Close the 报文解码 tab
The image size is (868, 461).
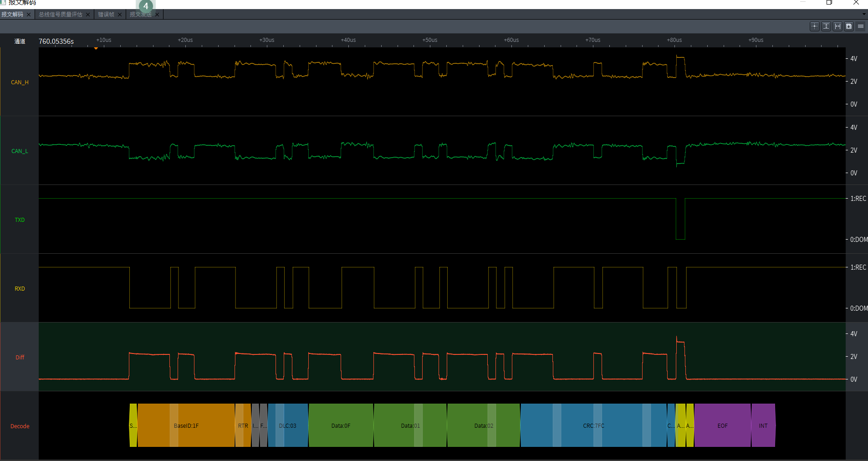click(x=29, y=15)
